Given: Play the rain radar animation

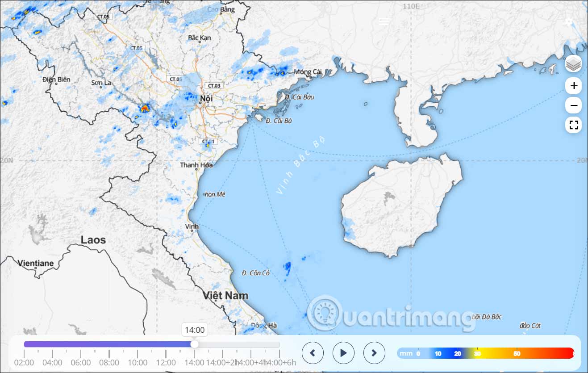Looking at the screenshot, I should pyautogui.click(x=343, y=352).
